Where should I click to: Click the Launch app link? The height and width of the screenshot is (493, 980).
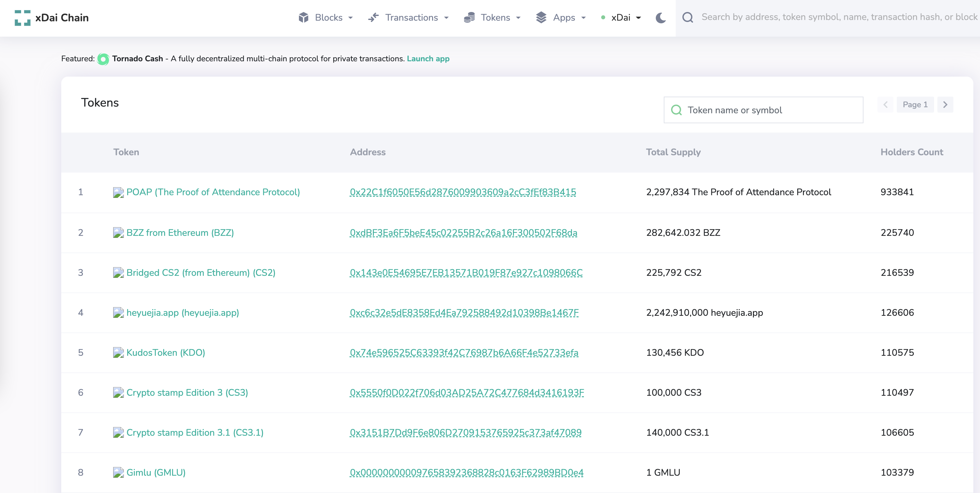click(428, 59)
